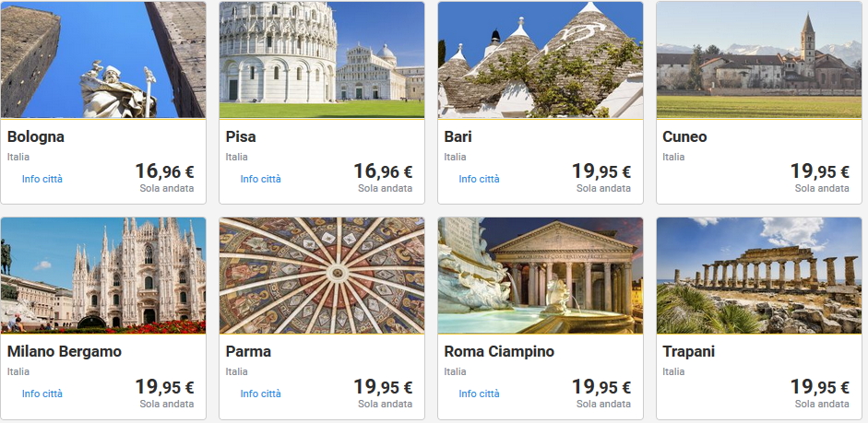This screenshot has height=423, width=868.
Task: Choose the 16,96 € Bologna fare
Action: 164,171
